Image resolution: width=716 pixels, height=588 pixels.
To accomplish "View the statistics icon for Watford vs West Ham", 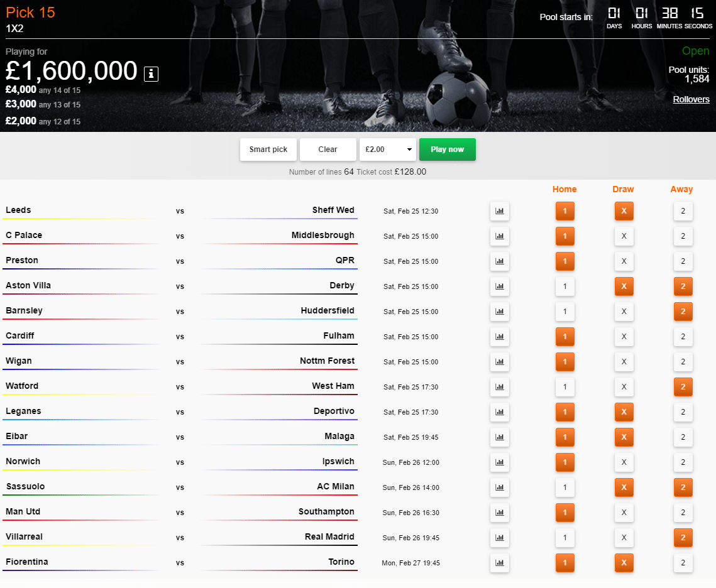I will coord(500,387).
